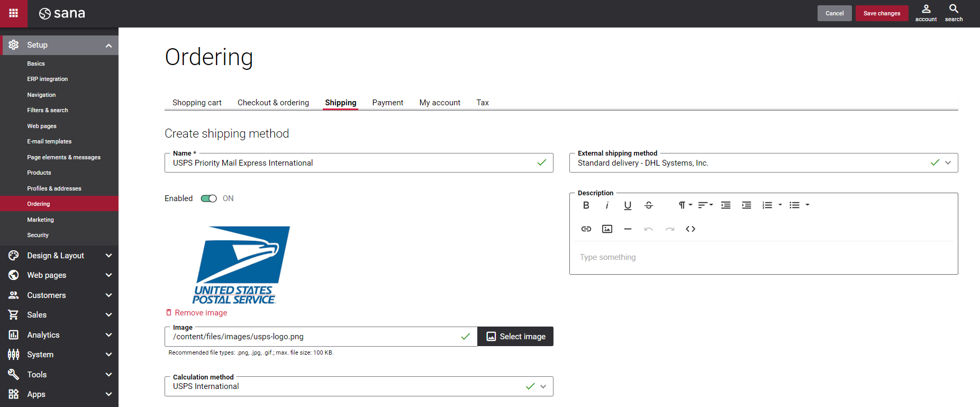Click the Select image button
Viewport: 980px width, 407px height.
515,337
